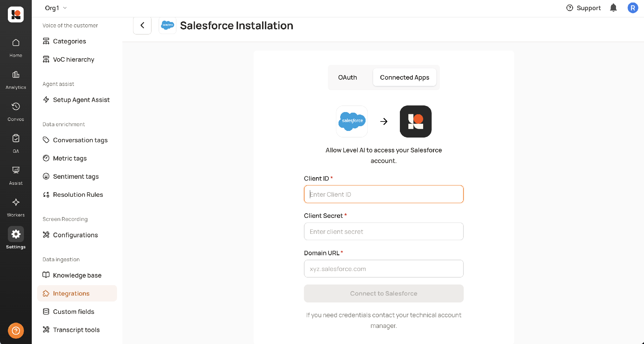Open the Assist section
This screenshot has width=644, height=344.
coord(16,176)
